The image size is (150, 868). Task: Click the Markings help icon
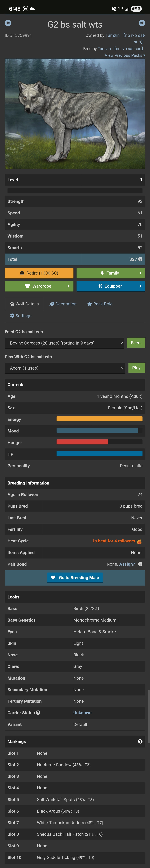(x=140, y=742)
